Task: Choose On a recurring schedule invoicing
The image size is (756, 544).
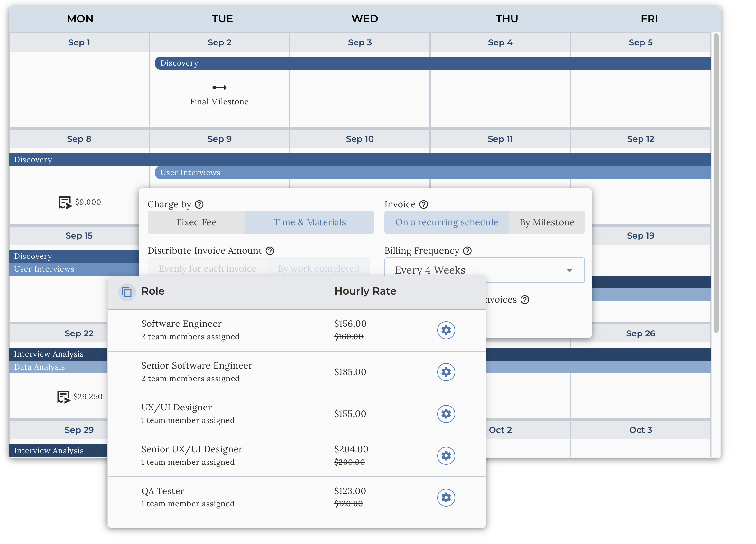Action: click(446, 222)
